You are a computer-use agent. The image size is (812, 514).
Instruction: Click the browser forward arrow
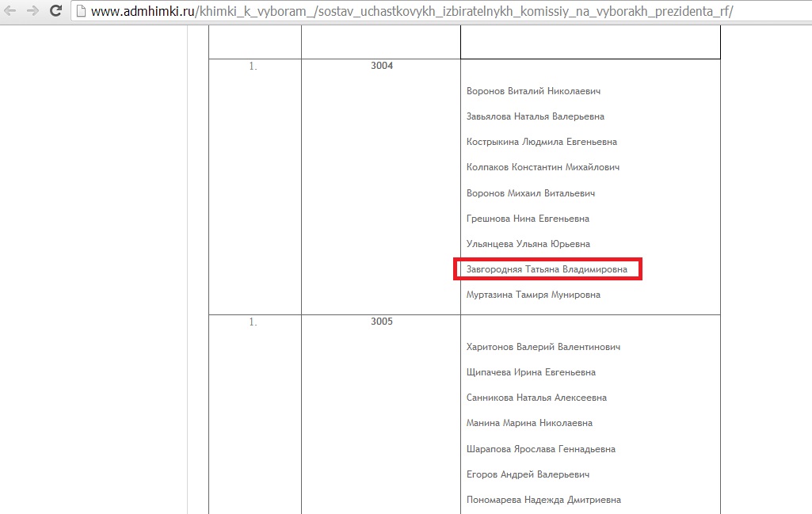click(32, 11)
